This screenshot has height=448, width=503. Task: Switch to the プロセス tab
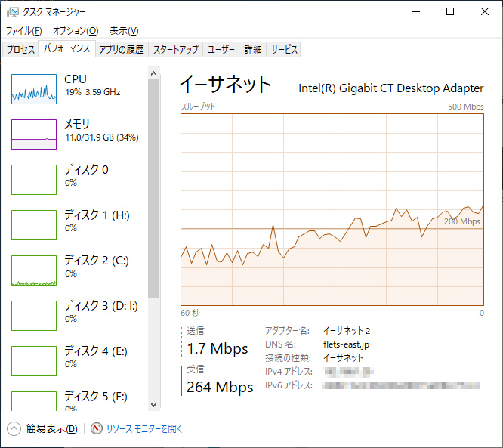(x=20, y=50)
